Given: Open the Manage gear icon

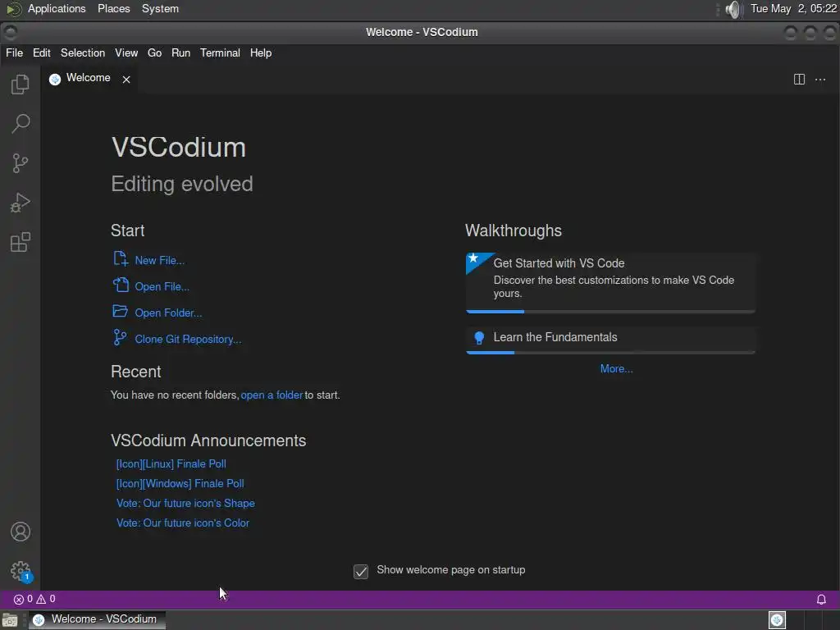Looking at the screenshot, I should pyautogui.click(x=21, y=571).
